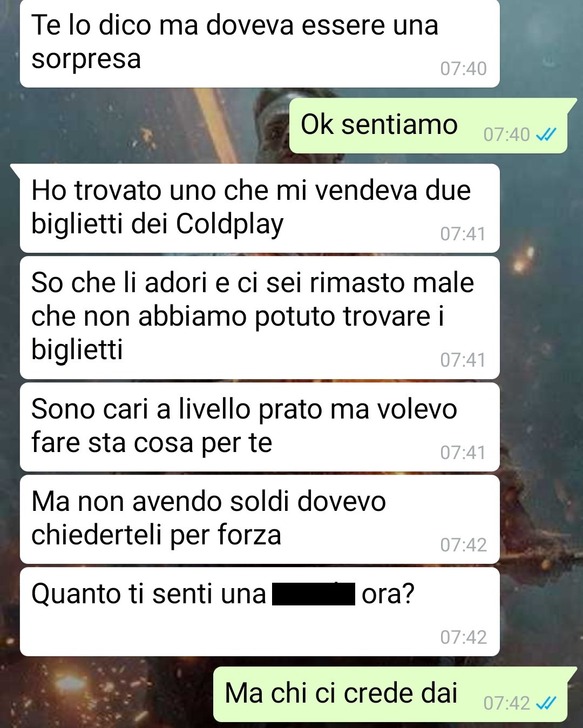Tap the read receipt ticks on "Ma chi ci crede dai"
Screen dimensions: 583x728
546,703
